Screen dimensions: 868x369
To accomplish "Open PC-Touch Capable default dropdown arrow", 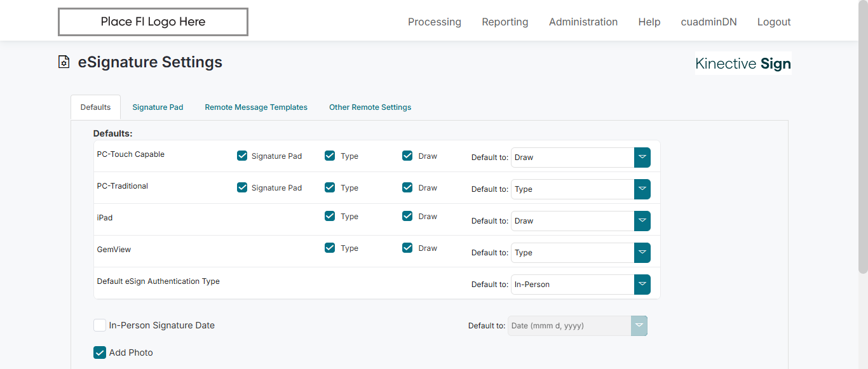I will 642,158.
